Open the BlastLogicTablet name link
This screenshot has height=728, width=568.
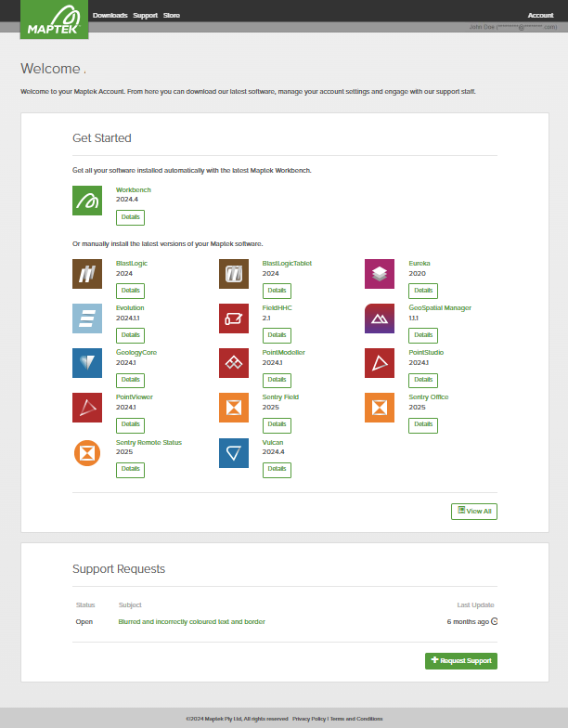tap(288, 264)
